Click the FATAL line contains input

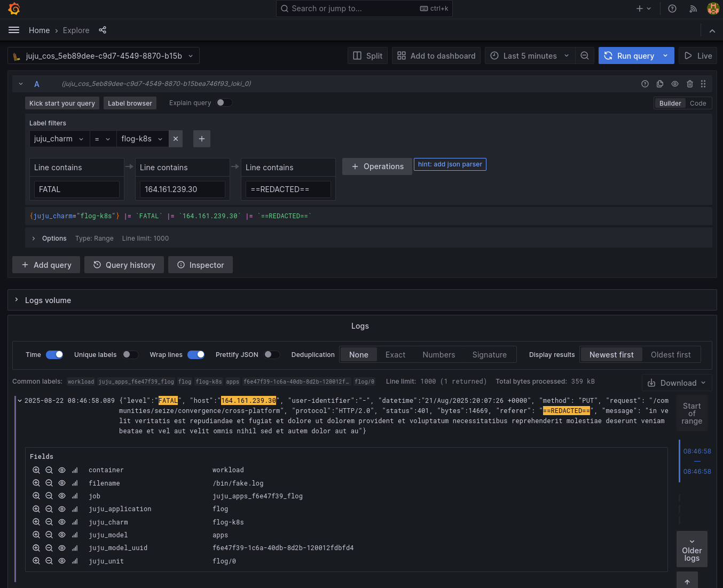pyautogui.click(x=77, y=189)
